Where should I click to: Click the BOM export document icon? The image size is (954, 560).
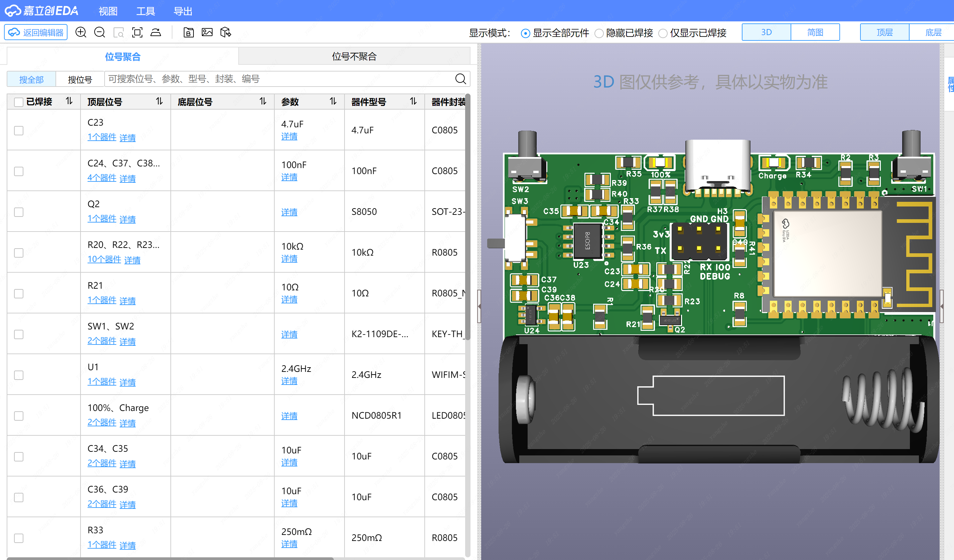point(188,32)
